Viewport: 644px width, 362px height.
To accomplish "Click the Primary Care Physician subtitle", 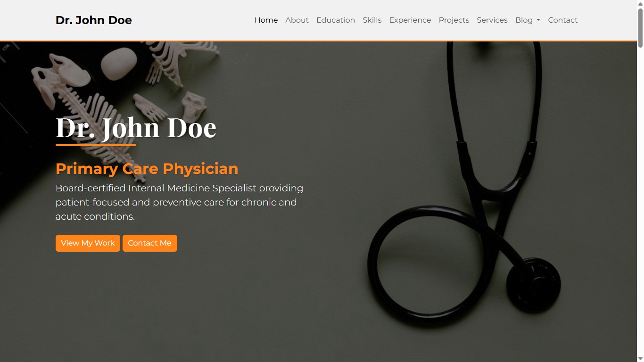I will 147,169.
